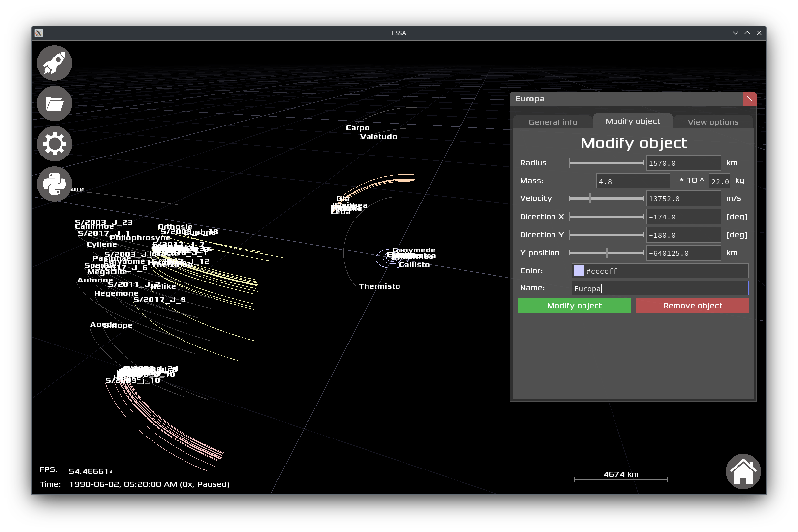Click the window roll-down chevron button
This screenshot has width=798, height=532.
coord(735,33)
